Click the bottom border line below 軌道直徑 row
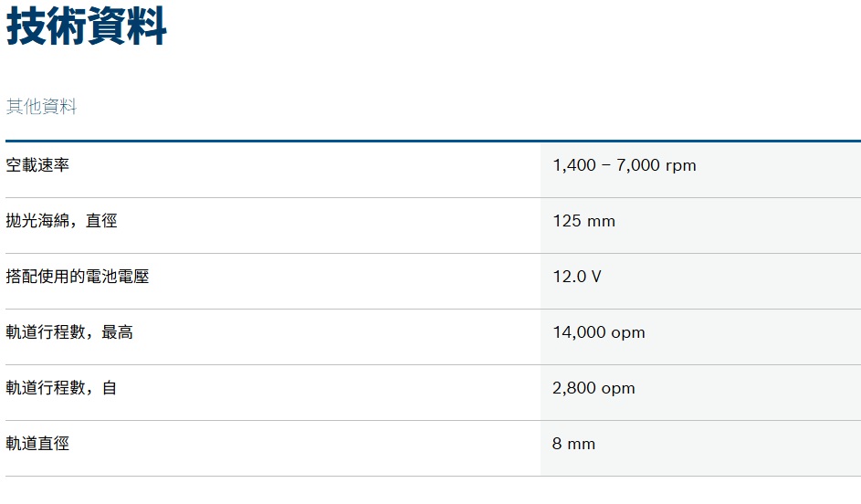This screenshot has height=504, width=861. coord(274,476)
